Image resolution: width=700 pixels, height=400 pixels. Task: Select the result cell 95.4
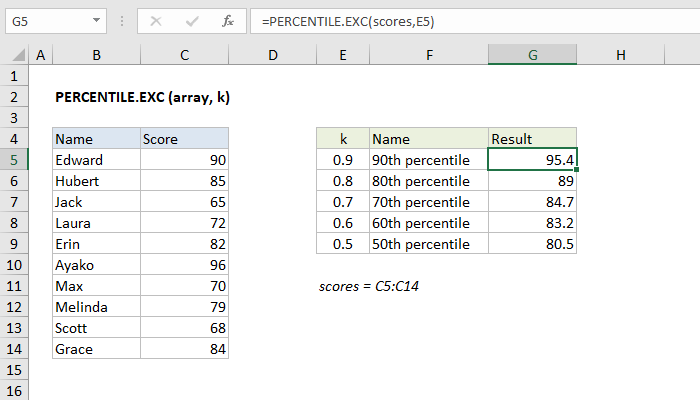[533, 160]
